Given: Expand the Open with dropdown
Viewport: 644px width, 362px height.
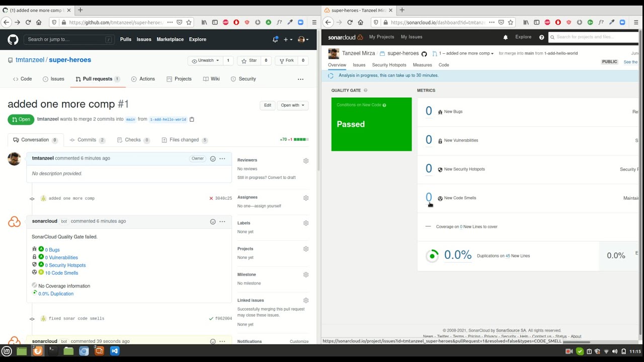Looking at the screenshot, I should point(292,105).
